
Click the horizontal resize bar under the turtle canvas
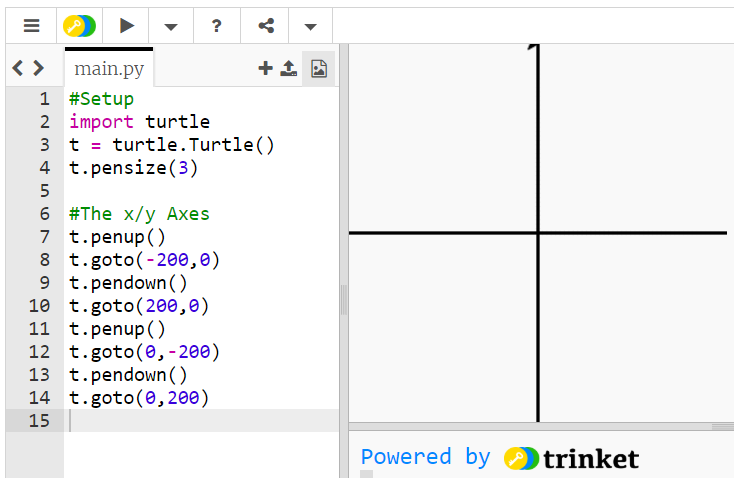coord(541,427)
